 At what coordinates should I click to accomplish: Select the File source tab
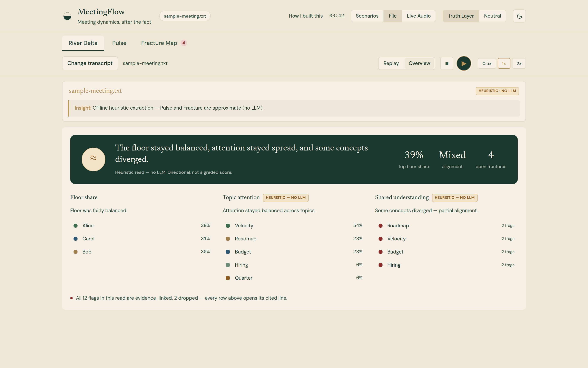pos(392,16)
